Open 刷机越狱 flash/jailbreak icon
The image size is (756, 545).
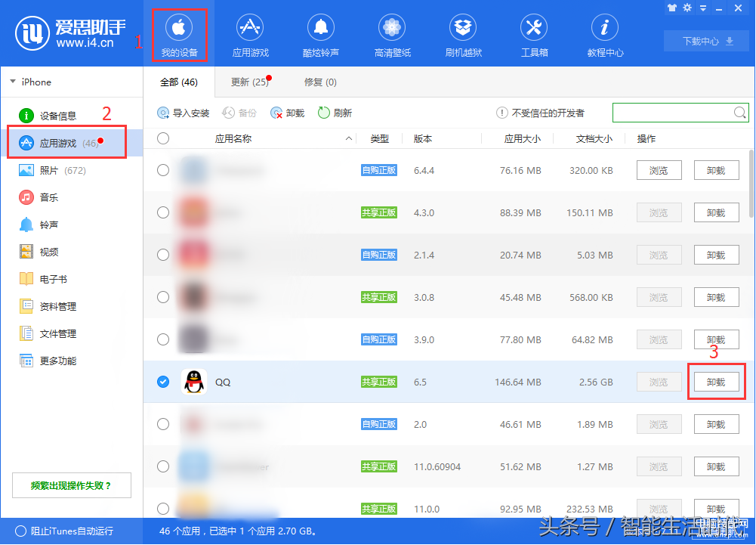(463, 36)
